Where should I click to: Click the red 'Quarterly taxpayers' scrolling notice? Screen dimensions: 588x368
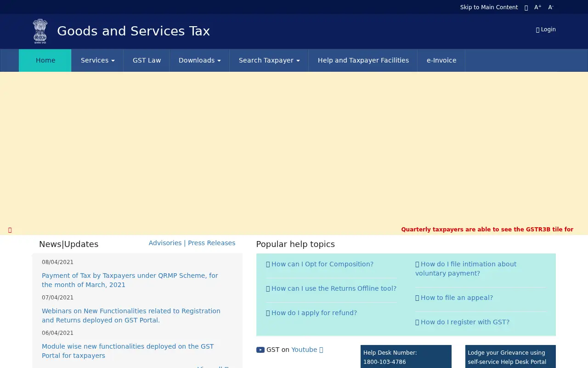pyautogui.click(x=487, y=230)
